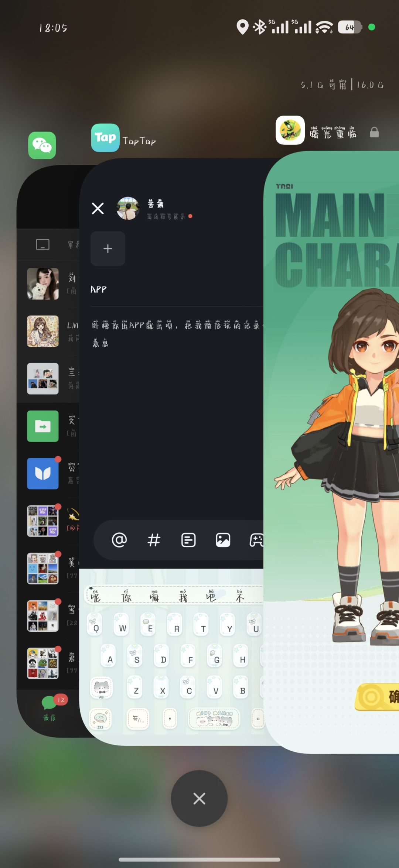Open WeChat chat with girl holding plush avatar
399x868 pixels.
pos(43,284)
